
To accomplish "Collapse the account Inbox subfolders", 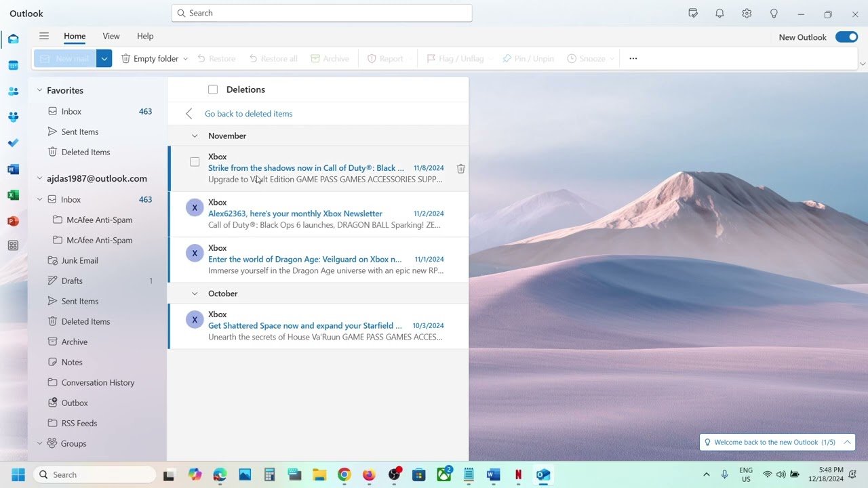I will click(39, 199).
